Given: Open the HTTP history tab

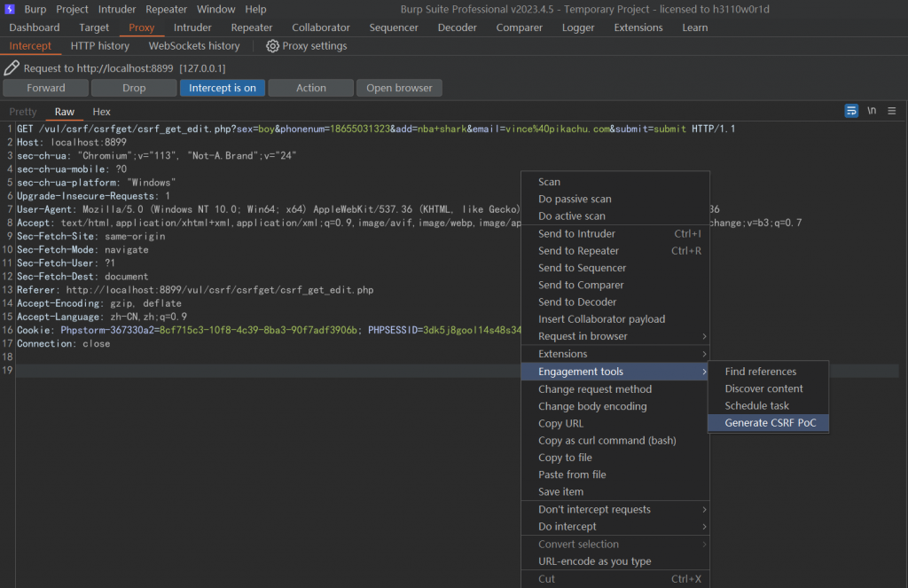Looking at the screenshot, I should click(100, 46).
